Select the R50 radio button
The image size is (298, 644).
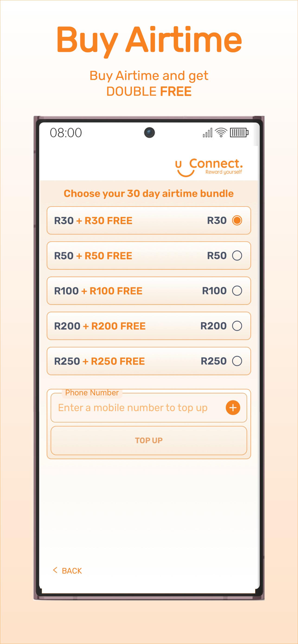click(x=237, y=256)
